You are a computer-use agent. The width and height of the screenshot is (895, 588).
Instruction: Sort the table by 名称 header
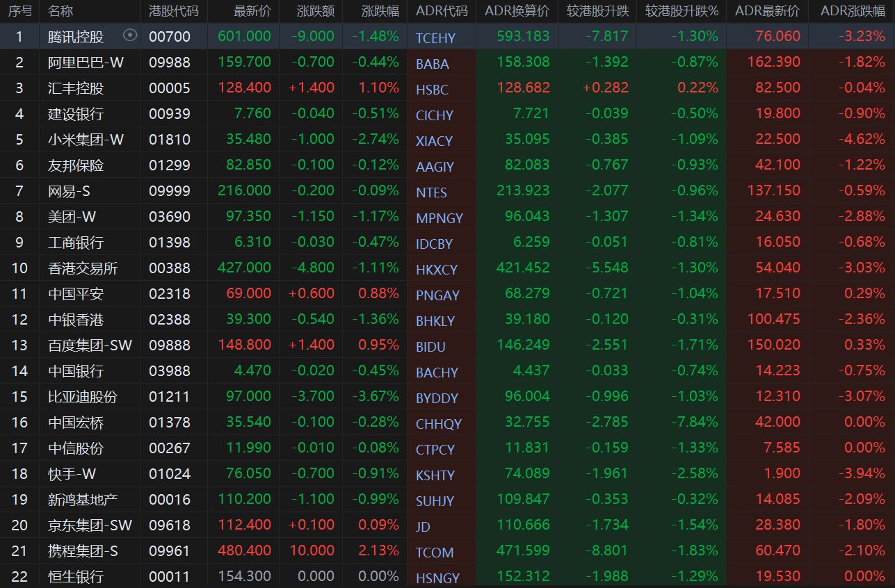click(x=61, y=11)
